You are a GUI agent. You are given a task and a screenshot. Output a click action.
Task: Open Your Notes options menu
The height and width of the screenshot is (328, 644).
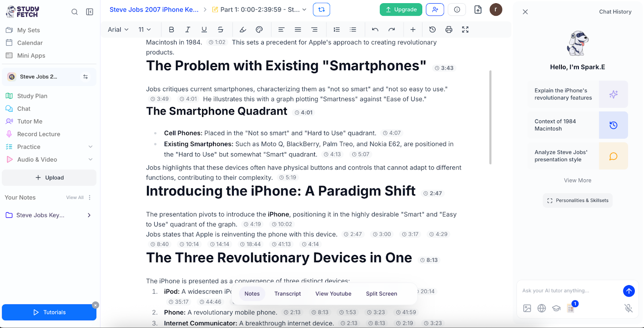coord(90,197)
